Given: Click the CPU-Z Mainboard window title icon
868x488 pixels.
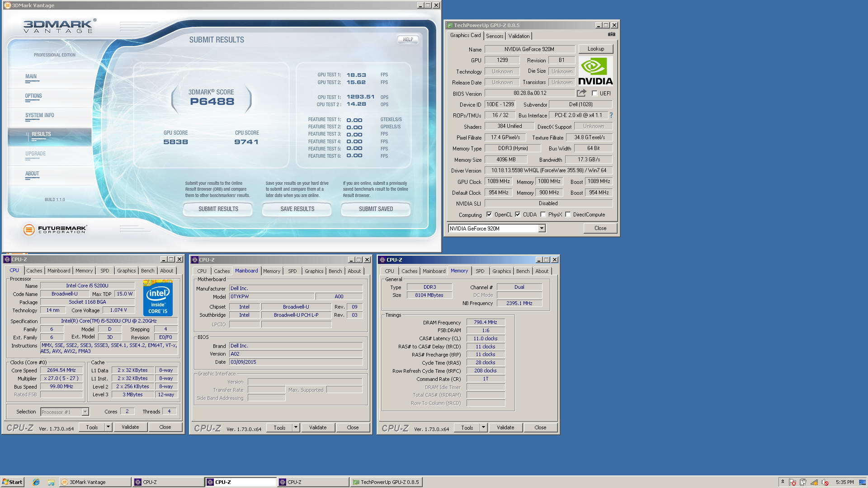Looking at the screenshot, I should 195,260.
